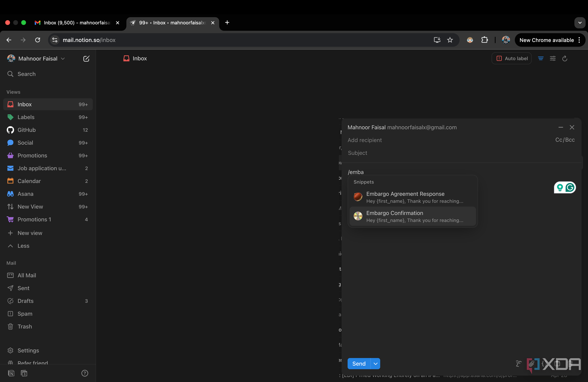Click the Grammarly icon in compose
The width and height of the screenshot is (588, 382).
click(x=570, y=188)
